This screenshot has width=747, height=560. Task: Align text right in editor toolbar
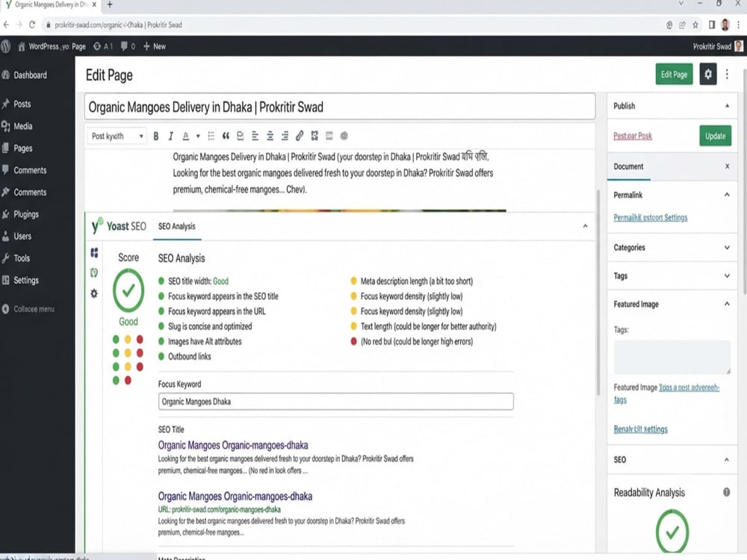285,136
